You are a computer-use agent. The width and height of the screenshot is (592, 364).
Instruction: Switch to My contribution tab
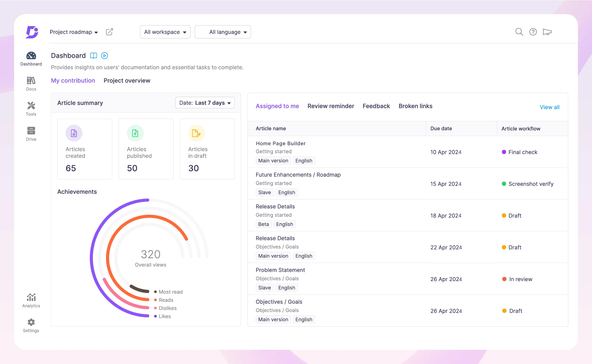(73, 80)
